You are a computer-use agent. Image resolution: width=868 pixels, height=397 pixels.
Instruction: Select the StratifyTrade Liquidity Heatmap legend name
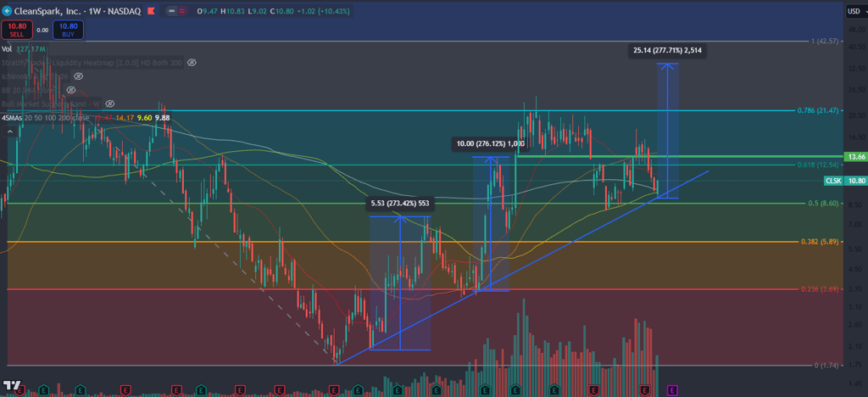[x=92, y=63]
